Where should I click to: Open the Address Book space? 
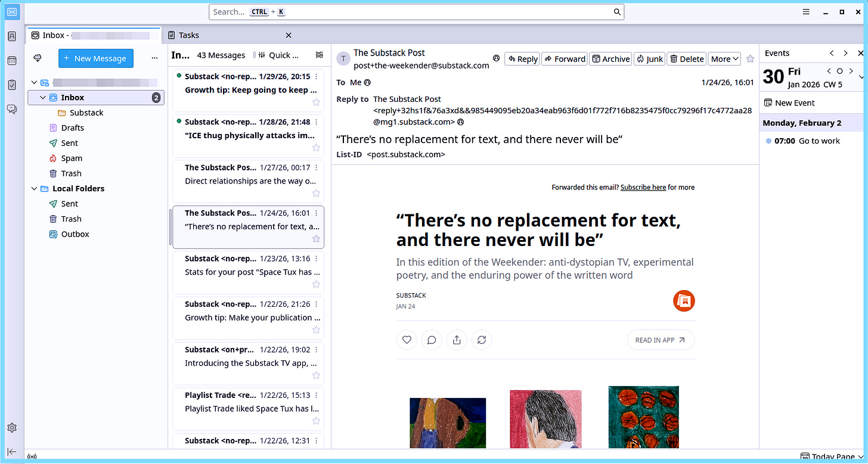12,36
